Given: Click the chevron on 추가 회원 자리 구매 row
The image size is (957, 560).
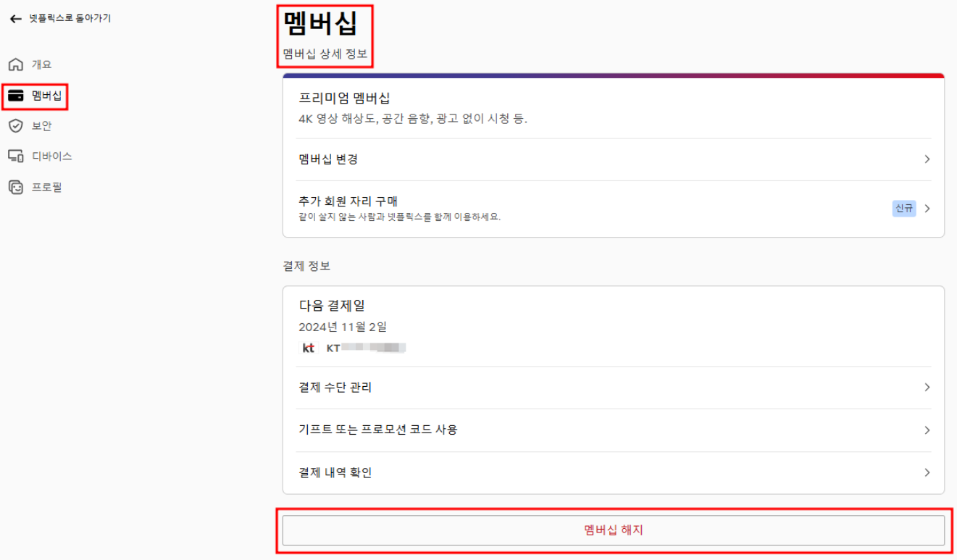Looking at the screenshot, I should pos(927,209).
